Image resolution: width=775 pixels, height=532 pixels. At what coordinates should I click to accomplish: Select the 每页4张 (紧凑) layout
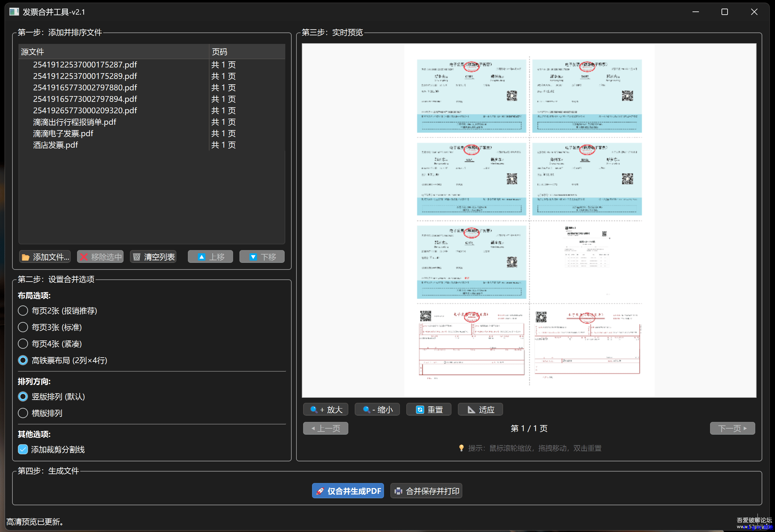pos(23,344)
